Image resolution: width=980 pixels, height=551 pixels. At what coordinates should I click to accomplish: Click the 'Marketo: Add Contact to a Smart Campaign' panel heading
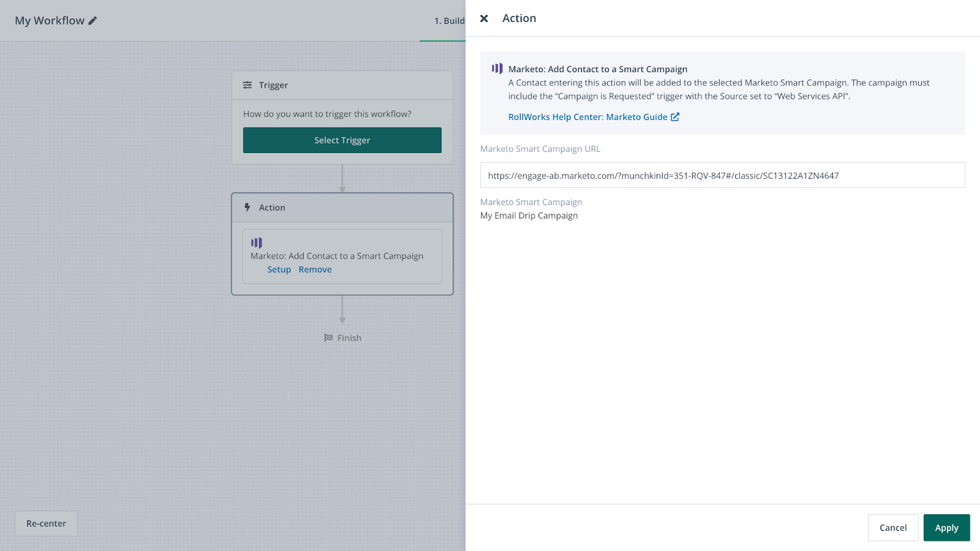tap(598, 69)
